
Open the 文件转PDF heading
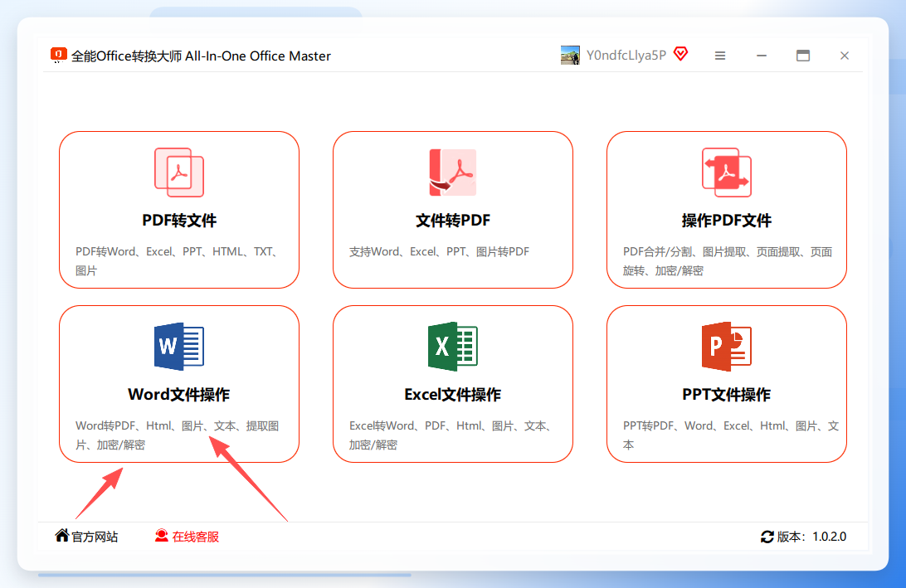453,221
